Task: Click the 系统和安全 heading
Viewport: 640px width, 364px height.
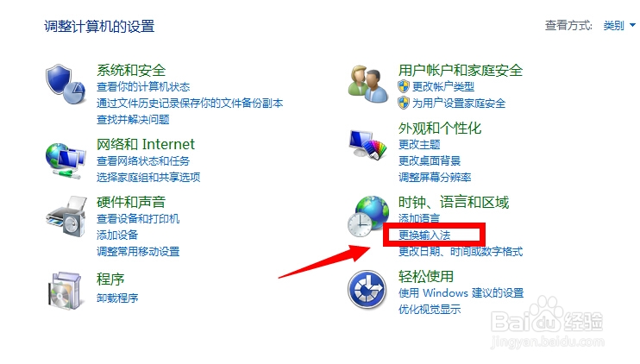Action: click(131, 70)
